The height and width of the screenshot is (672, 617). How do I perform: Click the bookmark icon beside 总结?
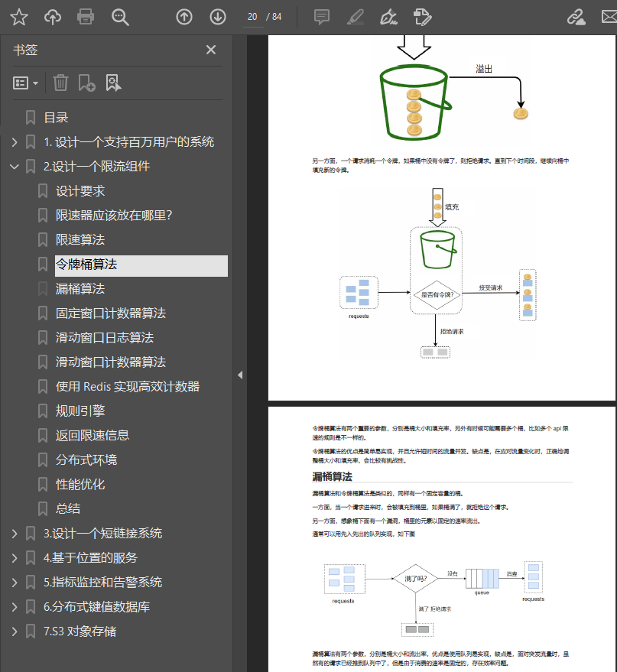coord(42,509)
